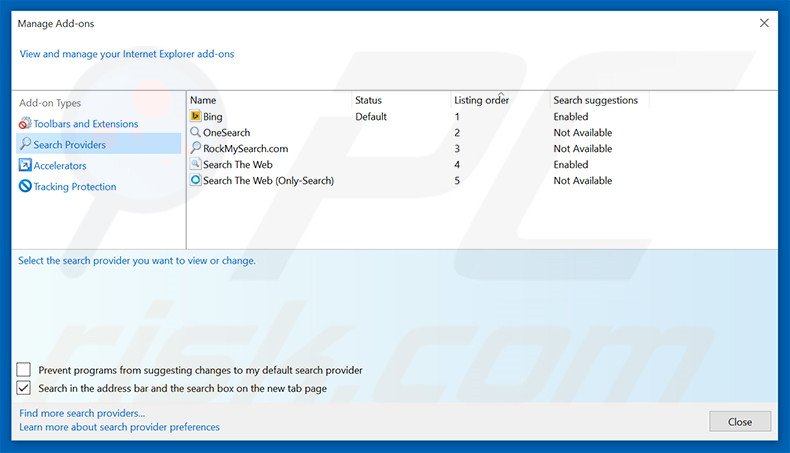Viewport: 790px width, 453px height.
Task: Open the Accelerators add-on type
Action: (60, 166)
